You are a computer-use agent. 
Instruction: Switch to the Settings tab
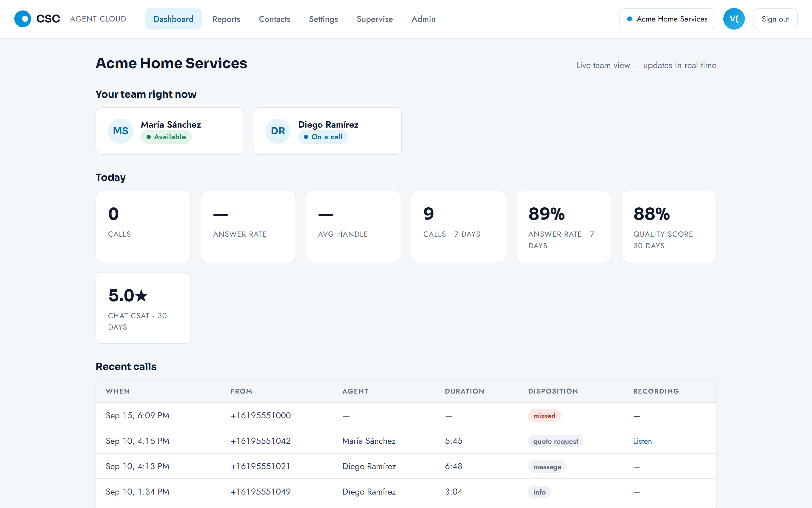(324, 19)
